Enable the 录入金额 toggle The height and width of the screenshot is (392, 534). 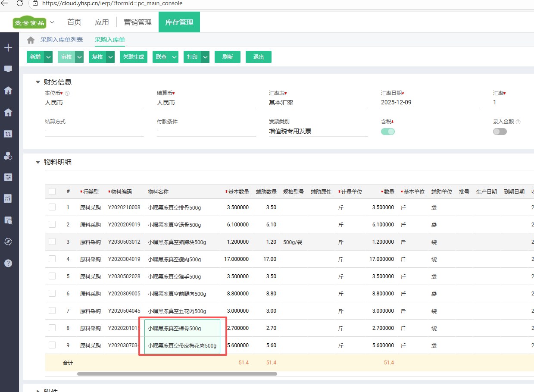pos(500,132)
